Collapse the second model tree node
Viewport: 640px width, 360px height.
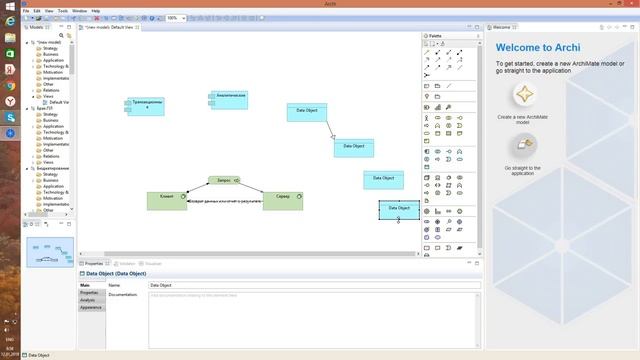[x=27, y=109]
